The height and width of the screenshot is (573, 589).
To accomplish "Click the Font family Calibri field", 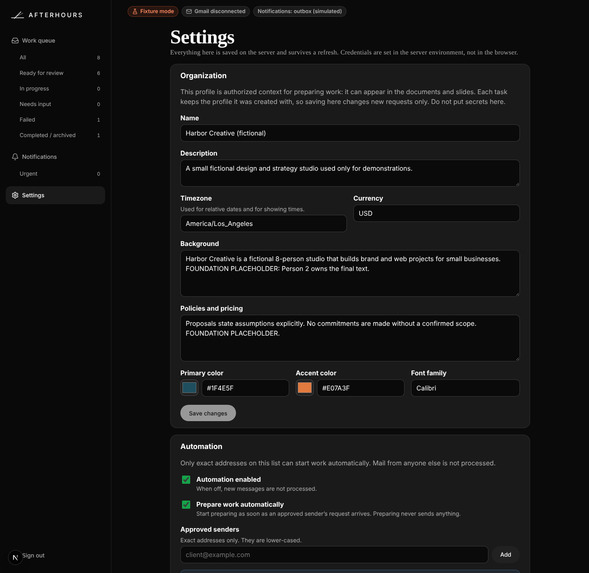I will [465, 388].
